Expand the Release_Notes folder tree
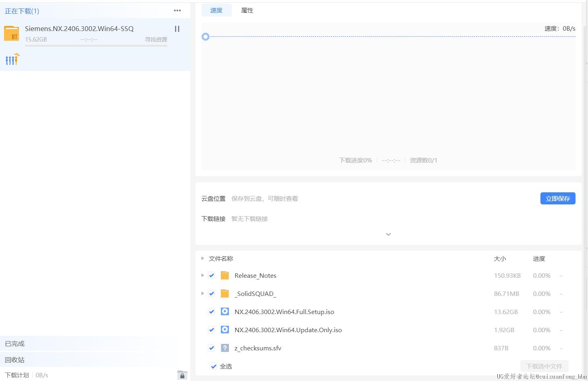 point(202,275)
